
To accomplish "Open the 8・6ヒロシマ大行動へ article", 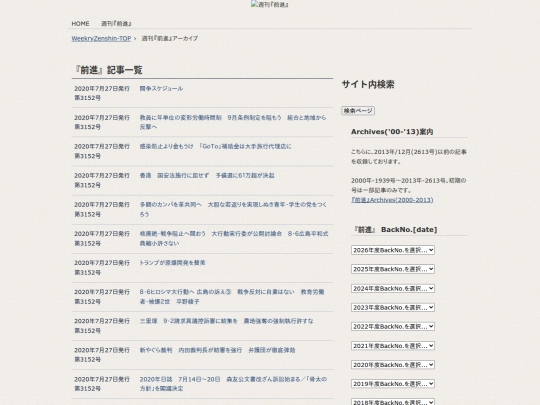I will [x=232, y=297].
